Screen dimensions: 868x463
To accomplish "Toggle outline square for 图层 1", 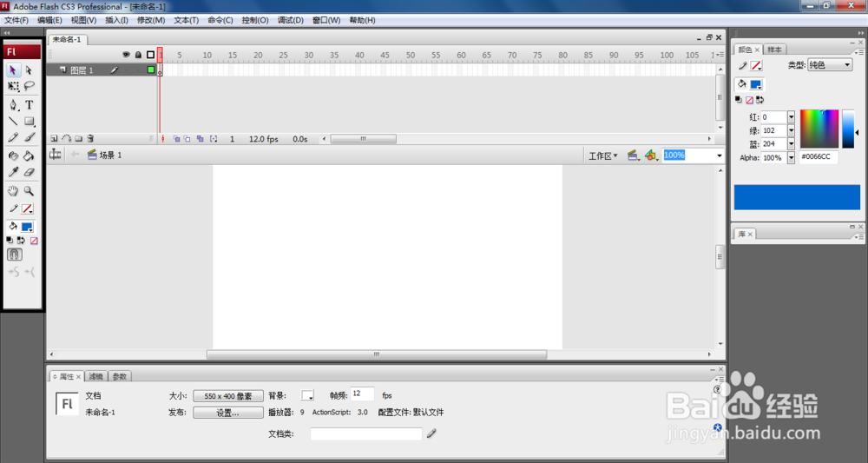I will click(x=150, y=69).
